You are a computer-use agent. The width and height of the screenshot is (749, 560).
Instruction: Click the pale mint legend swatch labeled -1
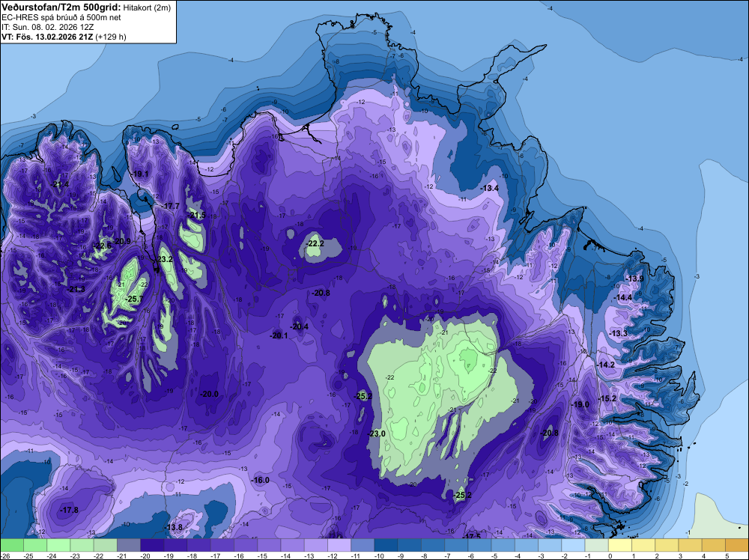coord(597,545)
